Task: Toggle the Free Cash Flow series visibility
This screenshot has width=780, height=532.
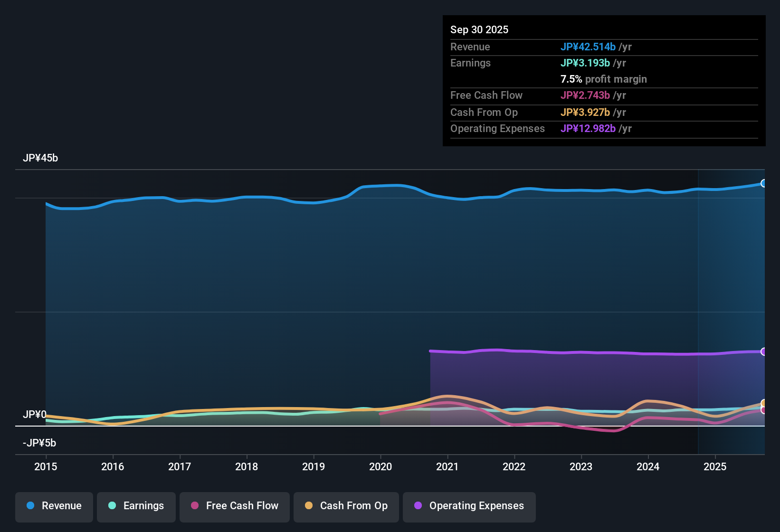Action: tap(234, 506)
